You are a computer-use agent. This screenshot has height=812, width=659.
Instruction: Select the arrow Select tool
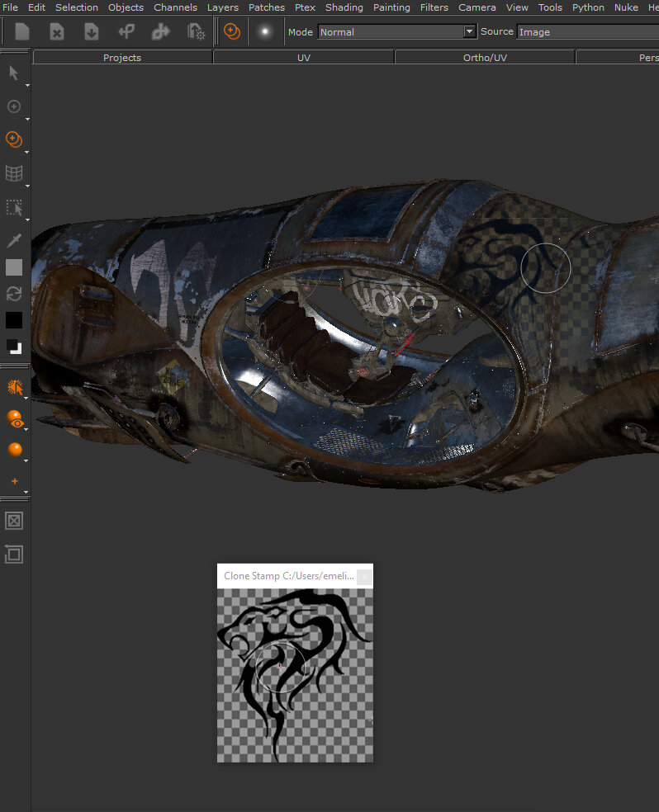tap(13, 73)
